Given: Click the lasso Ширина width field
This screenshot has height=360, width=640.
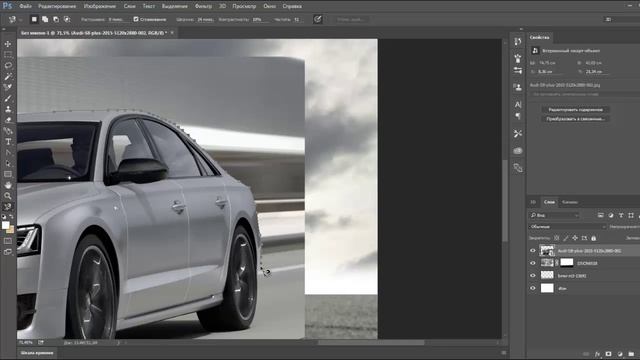Looking at the screenshot, I should pos(206,19).
